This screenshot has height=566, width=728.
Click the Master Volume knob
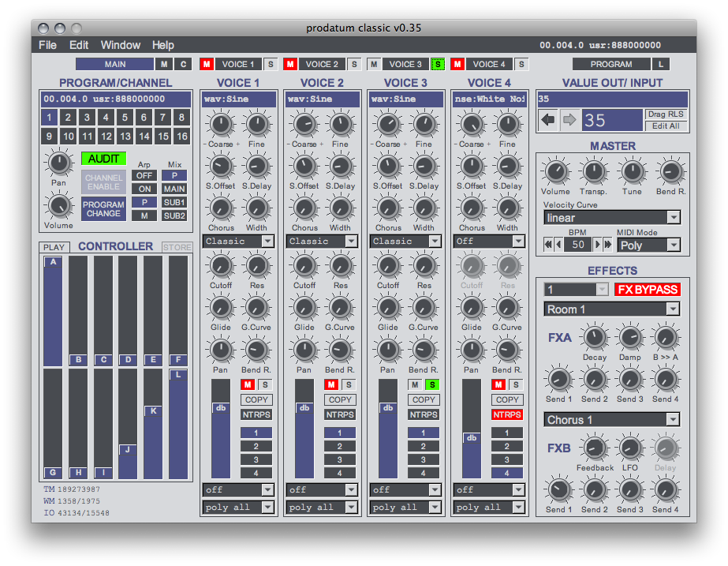click(x=555, y=171)
